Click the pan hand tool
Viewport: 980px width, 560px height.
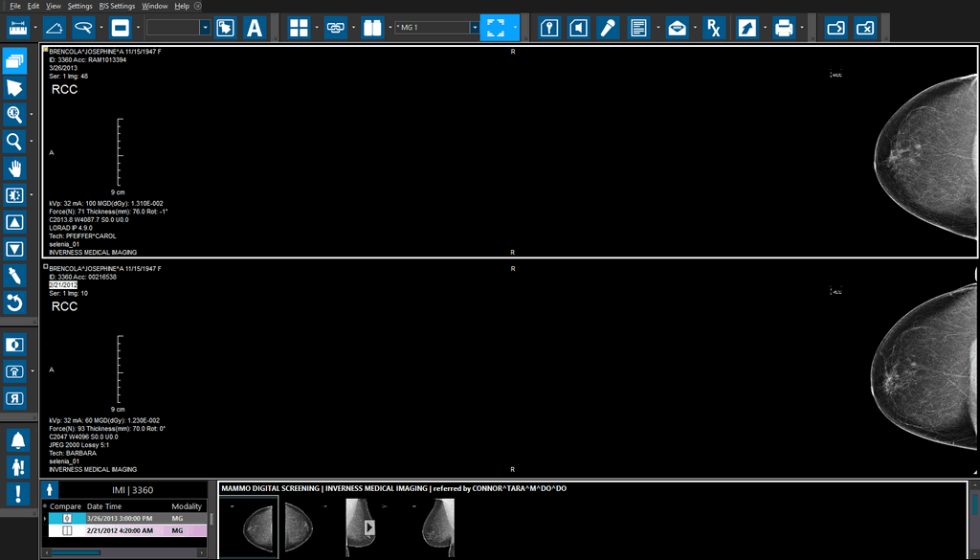click(x=14, y=168)
